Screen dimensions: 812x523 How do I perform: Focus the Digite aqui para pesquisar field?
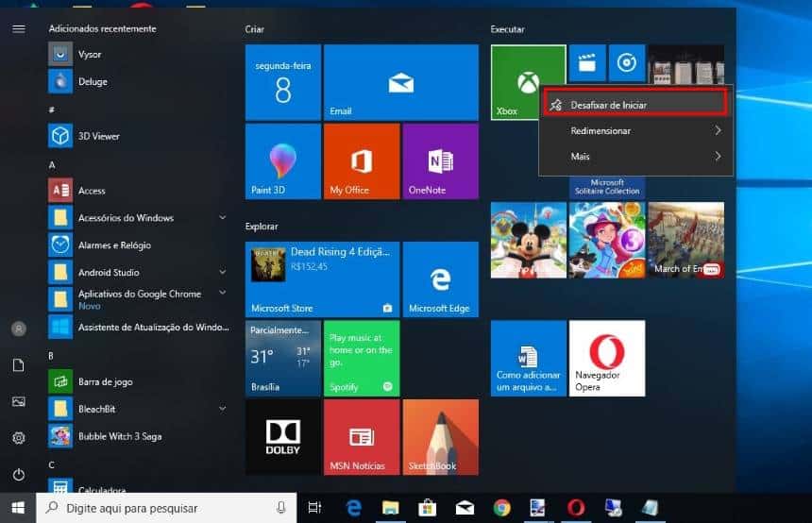pyautogui.click(x=166, y=508)
